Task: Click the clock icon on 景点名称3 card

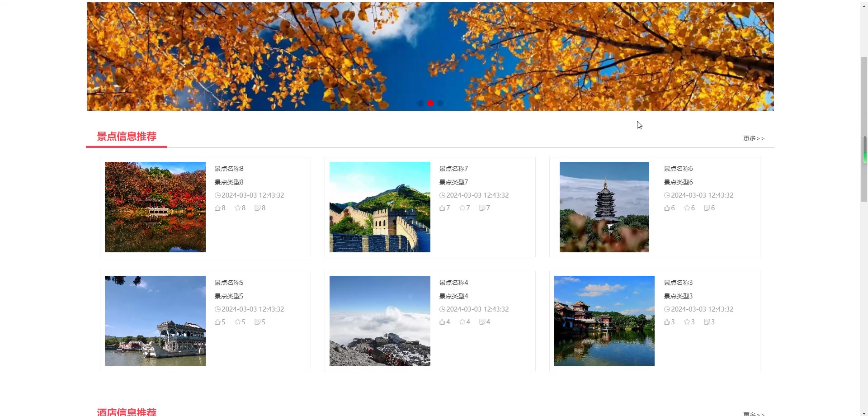Action: [x=667, y=309]
